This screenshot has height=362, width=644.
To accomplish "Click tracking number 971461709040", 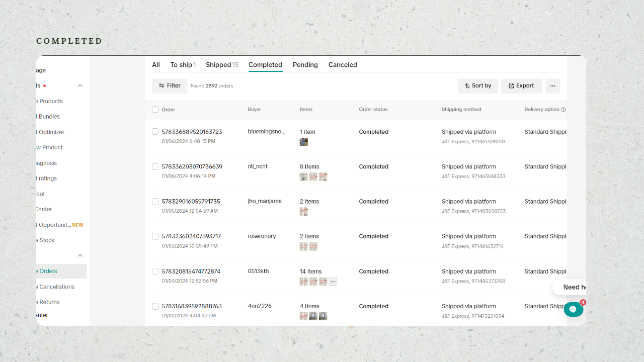I will 488,142.
